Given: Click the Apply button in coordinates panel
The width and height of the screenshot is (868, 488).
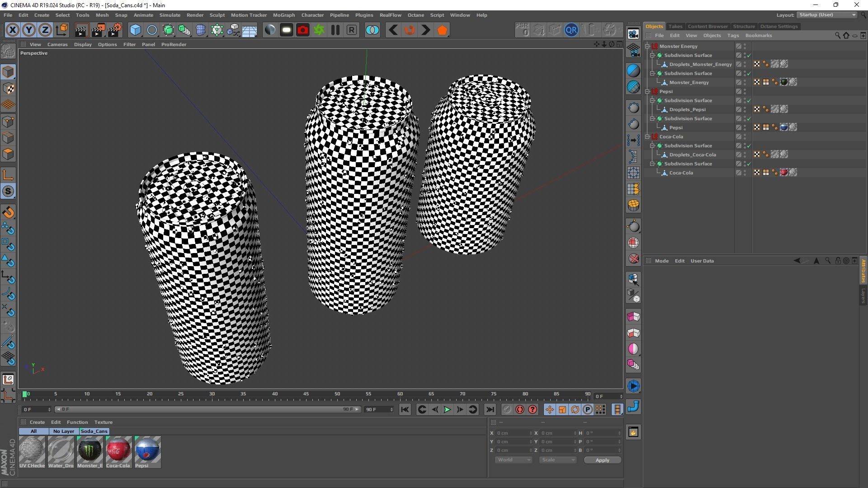Looking at the screenshot, I should pyautogui.click(x=602, y=460).
